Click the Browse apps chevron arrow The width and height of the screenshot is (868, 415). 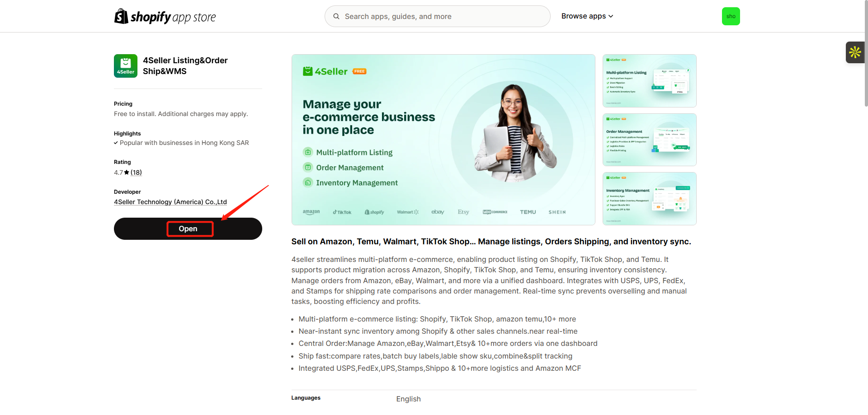pyautogui.click(x=611, y=16)
